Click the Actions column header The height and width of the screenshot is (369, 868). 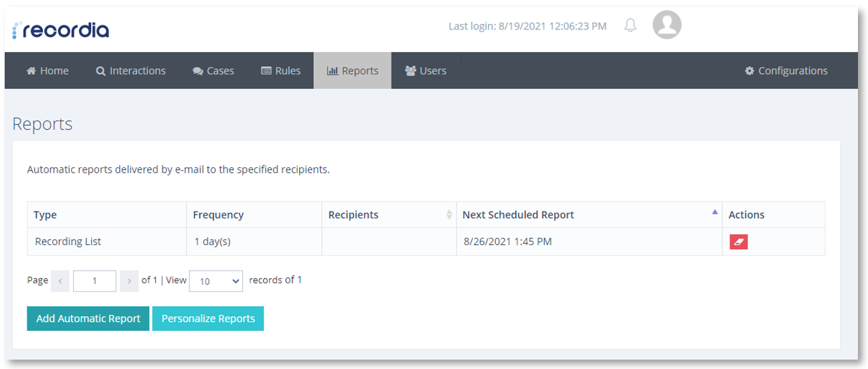click(774, 215)
